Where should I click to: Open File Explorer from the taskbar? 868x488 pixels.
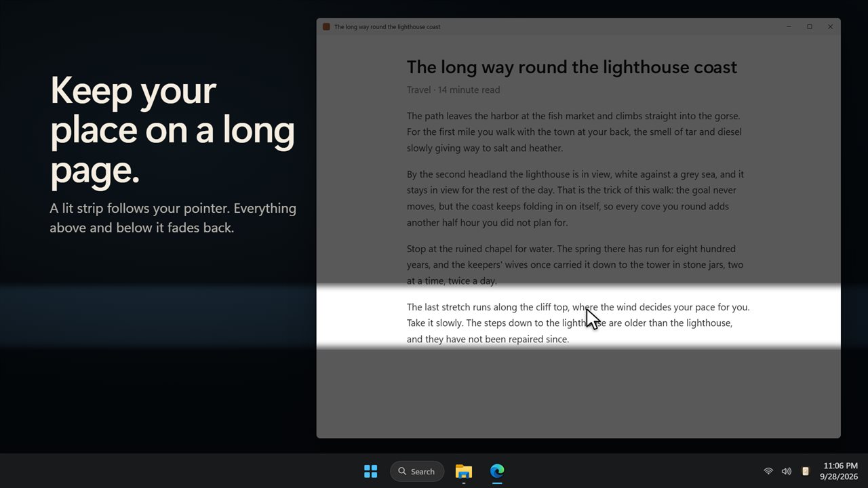coord(464,471)
